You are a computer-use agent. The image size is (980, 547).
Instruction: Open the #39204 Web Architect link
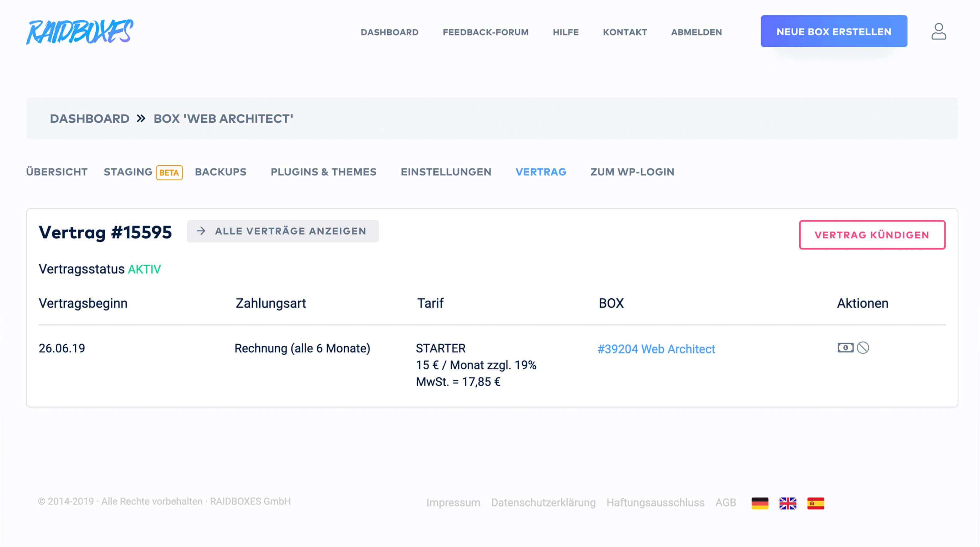click(656, 349)
